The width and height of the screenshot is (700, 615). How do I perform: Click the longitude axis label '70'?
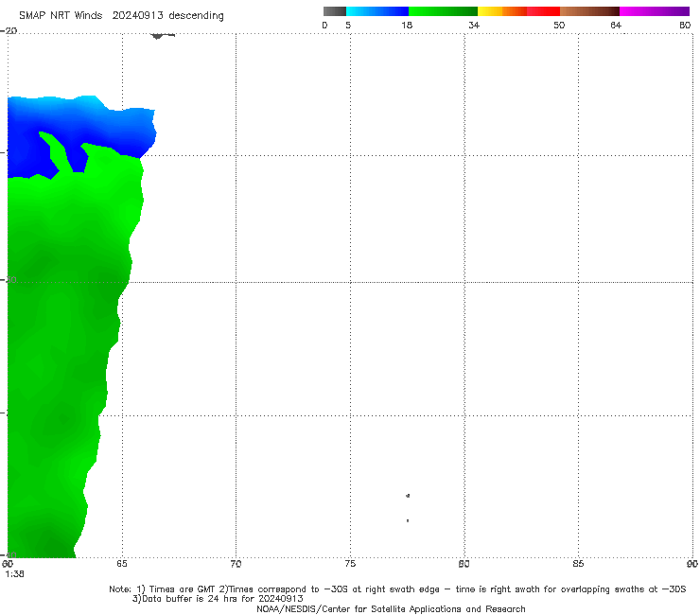pyautogui.click(x=236, y=564)
